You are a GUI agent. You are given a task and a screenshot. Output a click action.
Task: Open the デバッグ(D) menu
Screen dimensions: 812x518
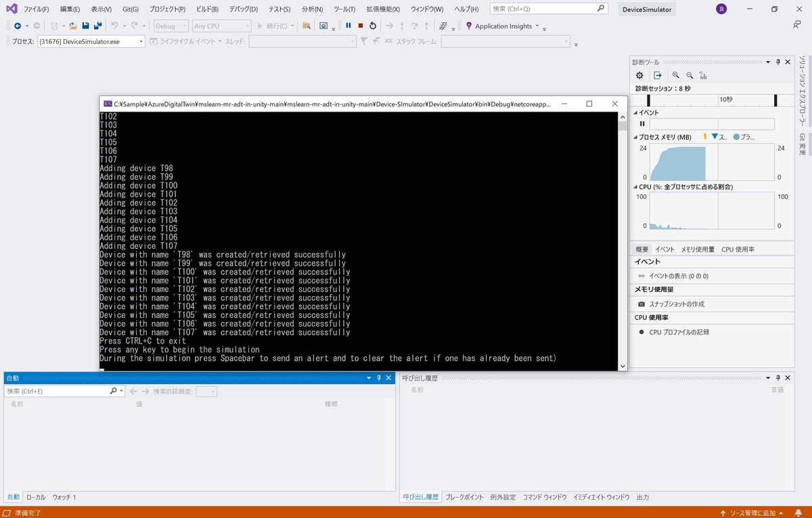(x=244, y=9)
